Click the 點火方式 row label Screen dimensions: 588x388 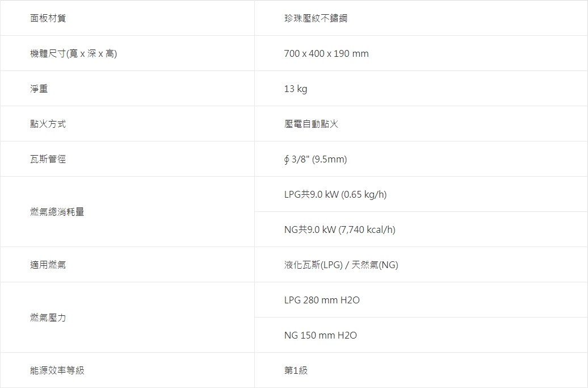pos(48,124)
